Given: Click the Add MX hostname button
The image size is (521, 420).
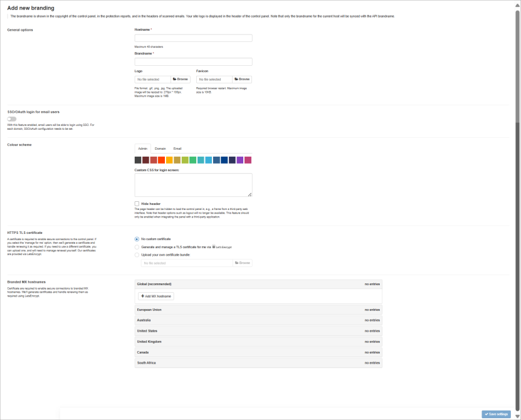Looking at the screenshot, I should click(156, 296).
